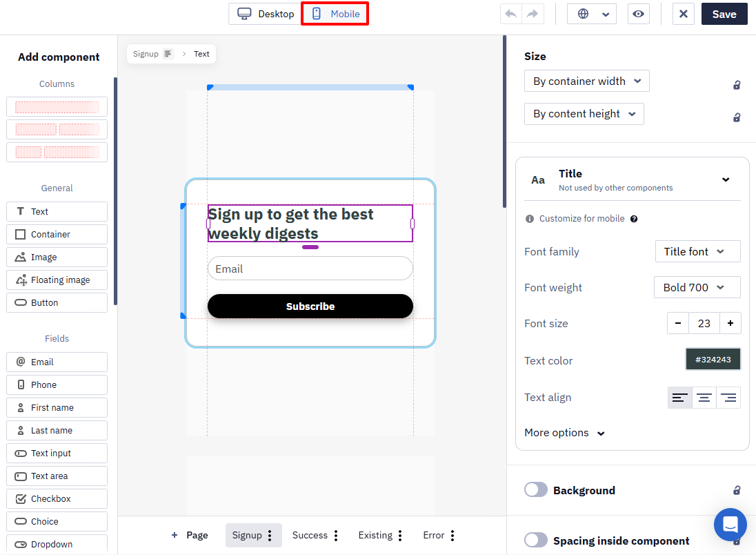Select right text alignment icon
This screenshot has height=555, width=756.
tap(728, 398)
